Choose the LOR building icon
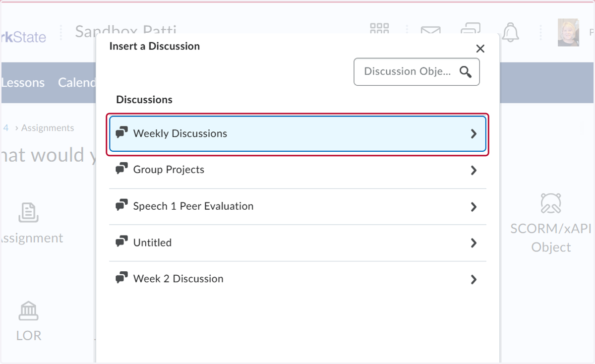 coord(28,311)
